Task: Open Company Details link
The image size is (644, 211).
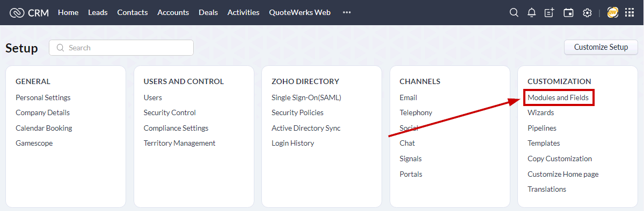Action: [x=42, y=112]
